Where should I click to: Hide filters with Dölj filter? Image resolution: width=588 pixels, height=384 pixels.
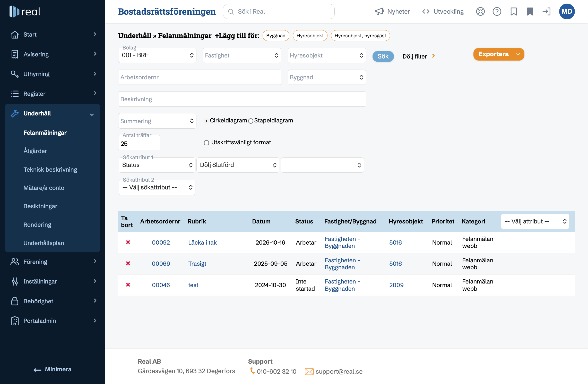419,56
